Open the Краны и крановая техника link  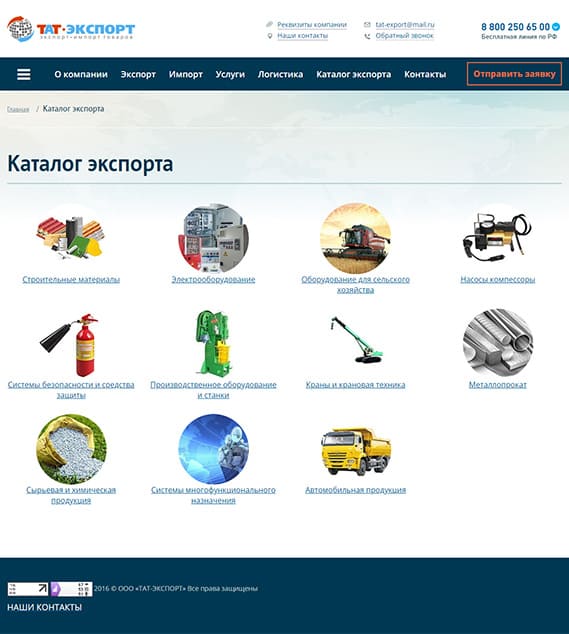coord(355,385)
